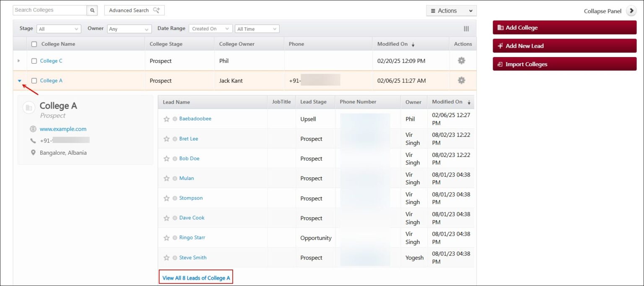Check the checkbox beside College A
The width and height of the screenshot is (644, 286).
click(x=34, y=80)
